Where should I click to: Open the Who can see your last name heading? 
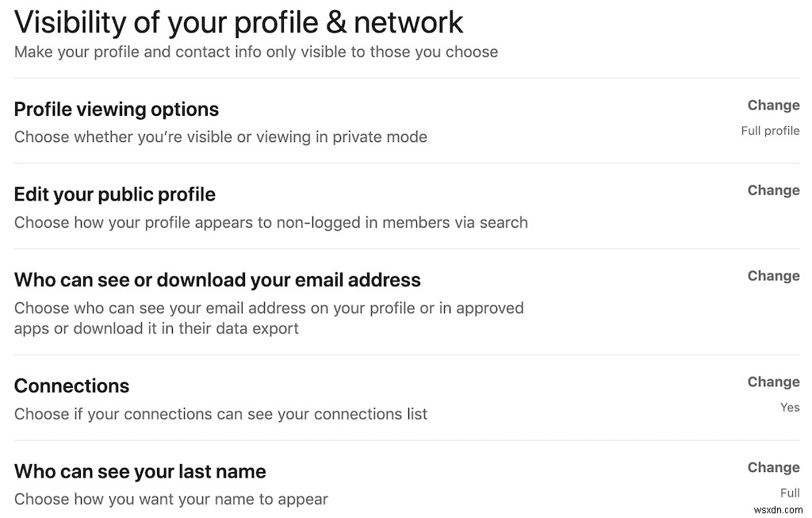pos(140,472)
